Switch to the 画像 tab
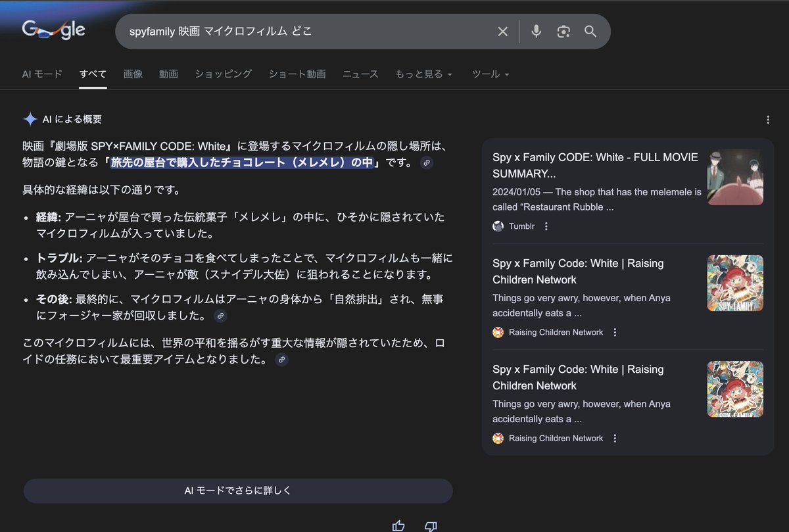Viewport: 789px width, 532px height. (133, 74)
